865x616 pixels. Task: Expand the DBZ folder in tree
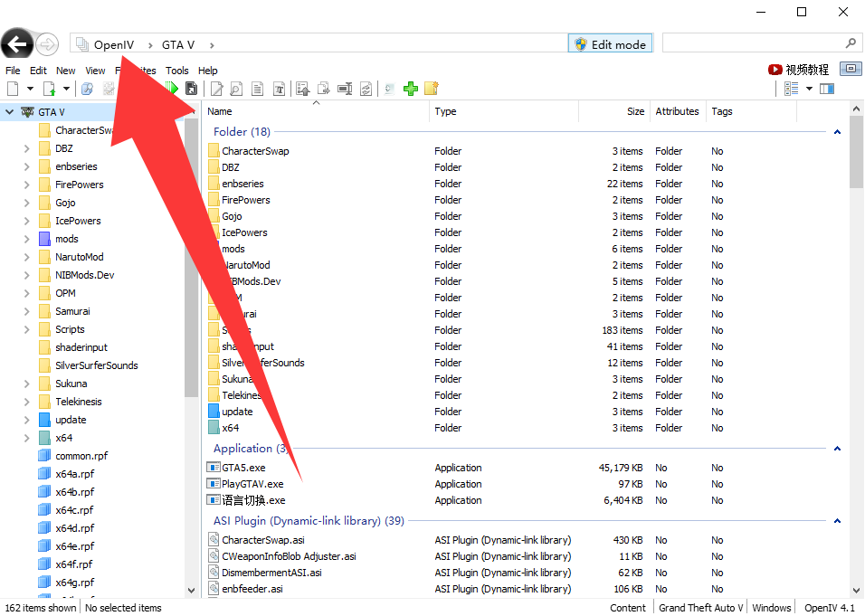click(x=26, y=148)
